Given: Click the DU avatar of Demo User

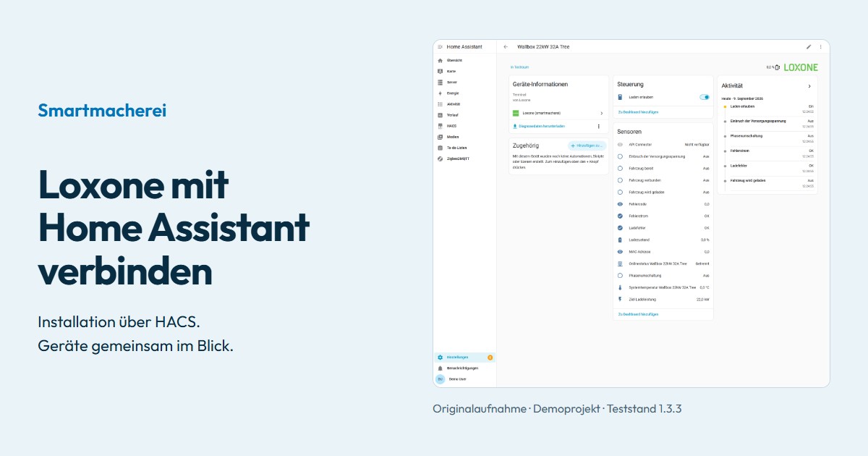Looking at the screenshot, I should pyautogui.click(x=440, y=379).
